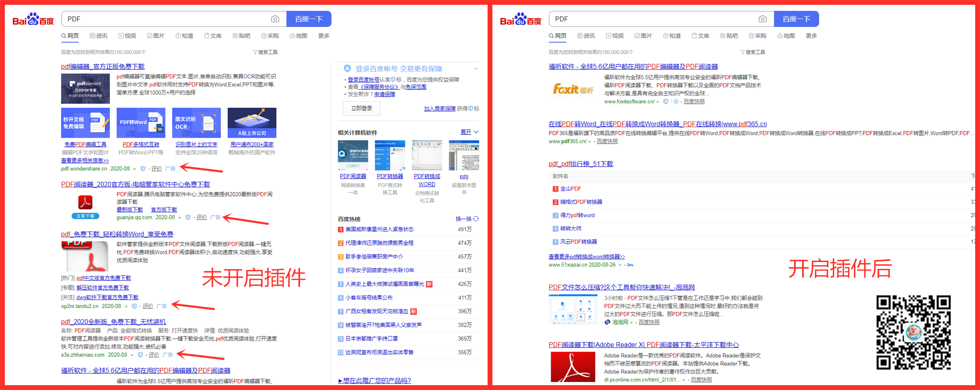
Task: Switch to the 文库 tab in right screenshot
Action: pyautogui.click(x=701, y=36)
